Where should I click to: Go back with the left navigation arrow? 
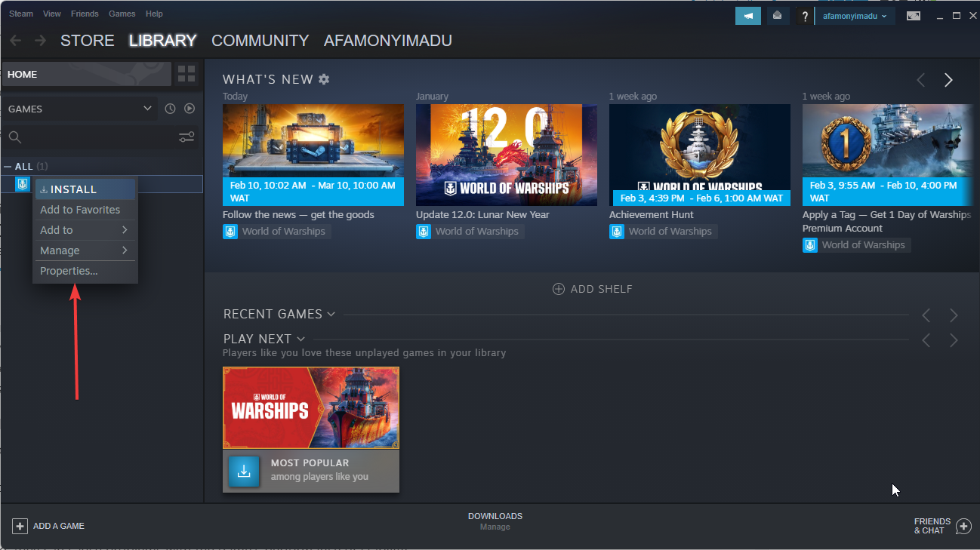pos(15,40)
